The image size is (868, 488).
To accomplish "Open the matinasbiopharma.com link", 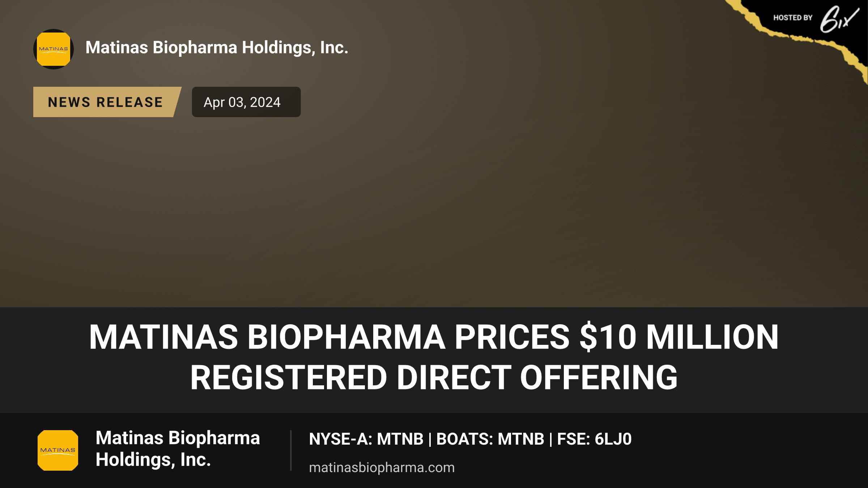I will pyautogui.click(x=382, y=467).
